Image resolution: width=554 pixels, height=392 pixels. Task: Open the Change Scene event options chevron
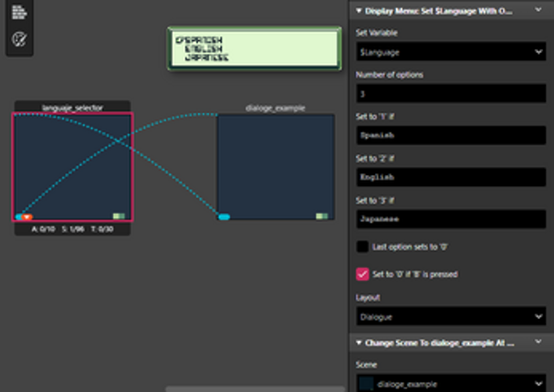point(538,342)
